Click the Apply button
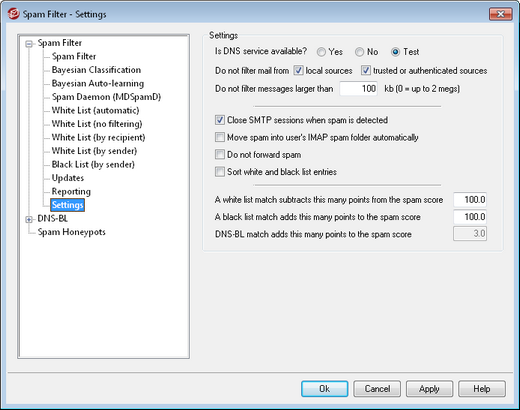The height and width of the screenshot is (410, 520). (429, 389)
